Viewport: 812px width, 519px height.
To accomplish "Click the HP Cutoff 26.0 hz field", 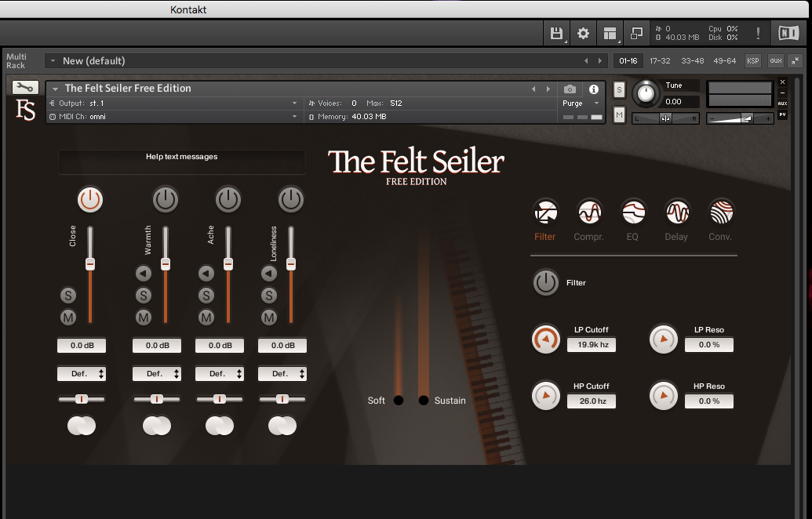I will click(x=592, y=401).
